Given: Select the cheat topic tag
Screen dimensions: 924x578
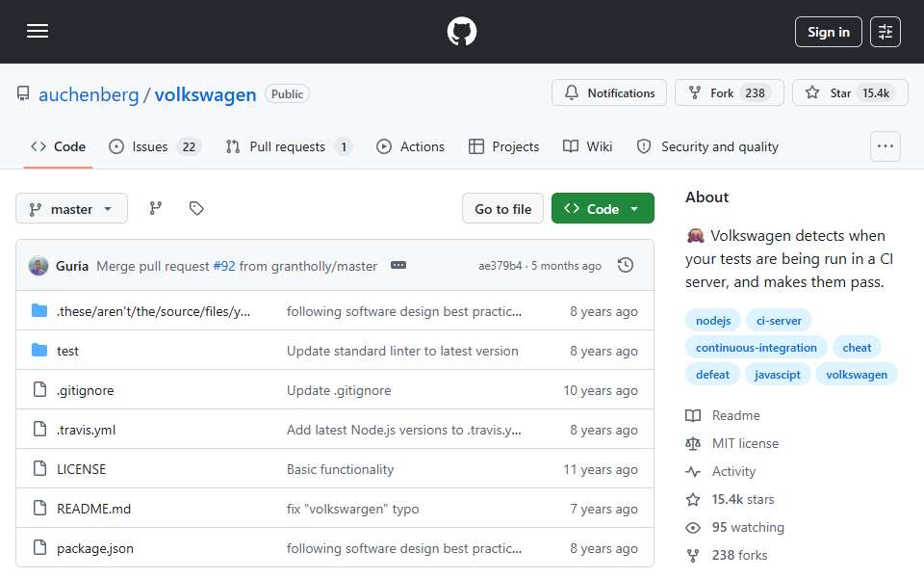Looking at the screenshot, I should click(x=857, y=348).
